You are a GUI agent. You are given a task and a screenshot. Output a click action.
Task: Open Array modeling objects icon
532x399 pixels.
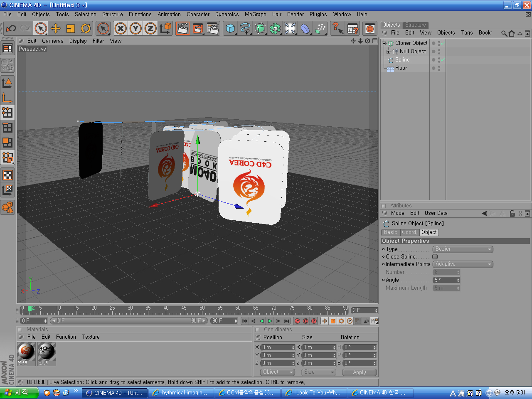(275, 29)
